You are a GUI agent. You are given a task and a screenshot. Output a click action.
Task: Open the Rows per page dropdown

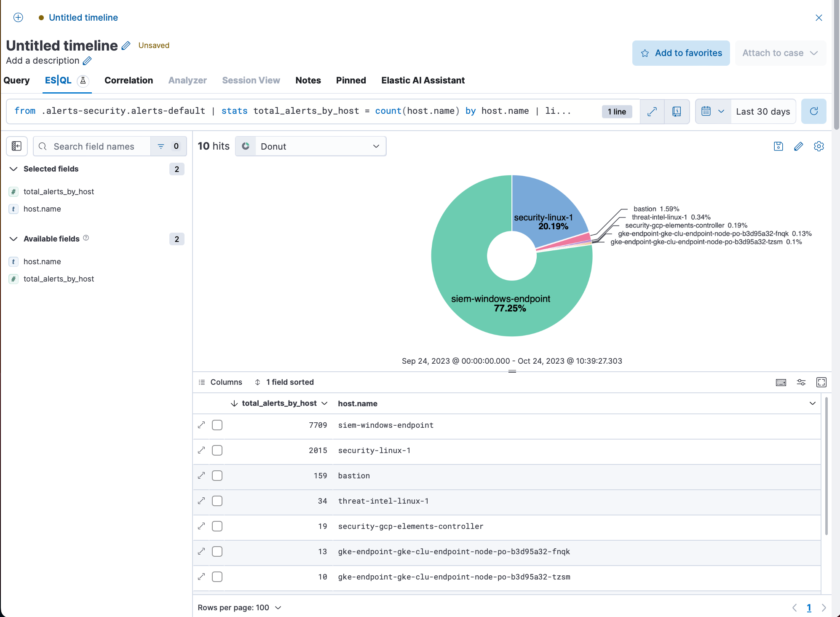[x=239, y=607]
